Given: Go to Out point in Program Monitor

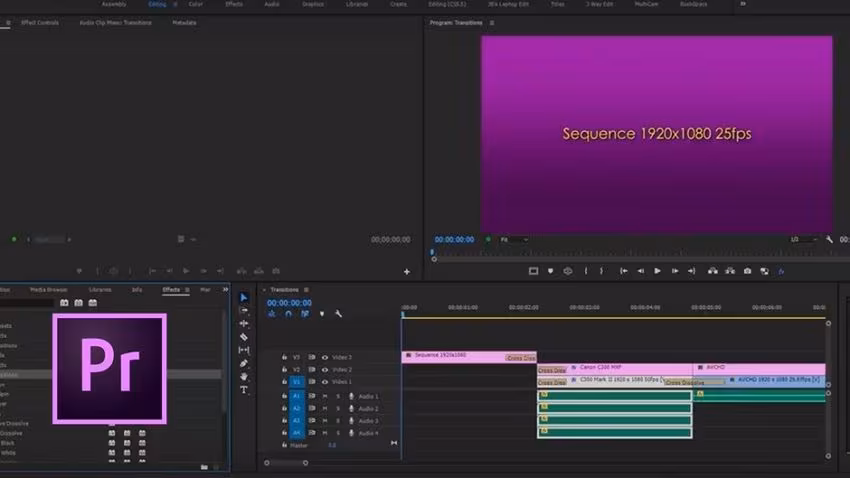Looking at the screenshot, I should (x=692, y=271).
